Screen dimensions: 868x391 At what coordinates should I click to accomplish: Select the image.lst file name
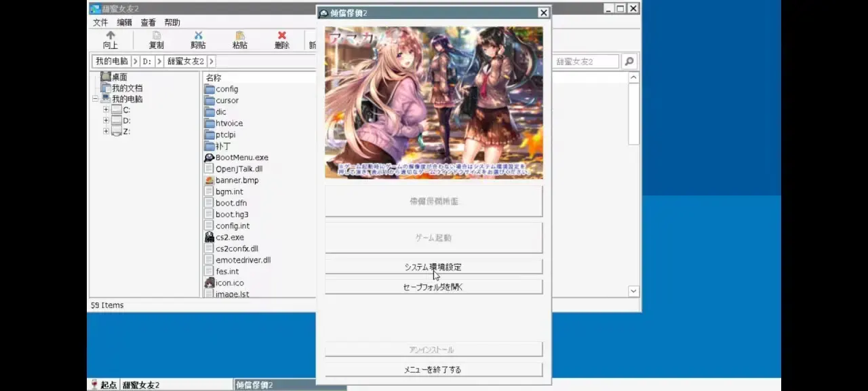(x=233, y=294)
